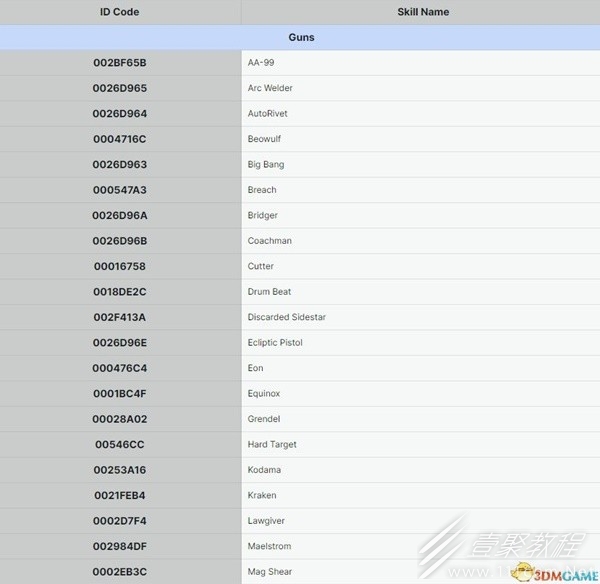Viewport: 600px width, 584px height.
Task: Select ID code 0002EB3C
Action: 120,572
